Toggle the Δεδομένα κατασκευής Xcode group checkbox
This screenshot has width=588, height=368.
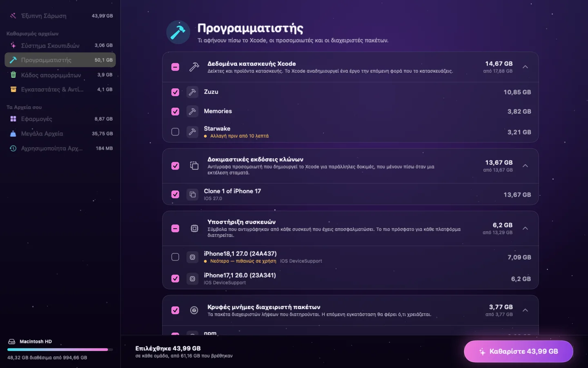tap(175, 67)
